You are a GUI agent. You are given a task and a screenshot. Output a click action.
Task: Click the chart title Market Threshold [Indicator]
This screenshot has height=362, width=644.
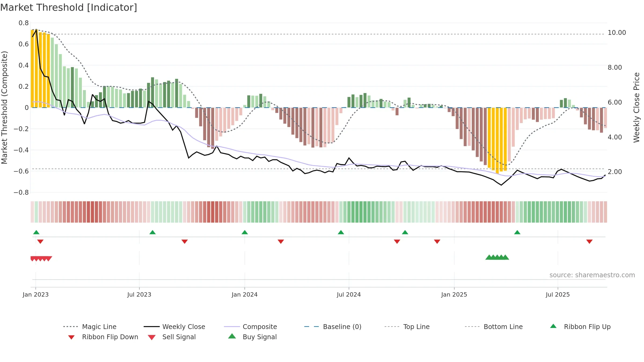tap(69, 8)
